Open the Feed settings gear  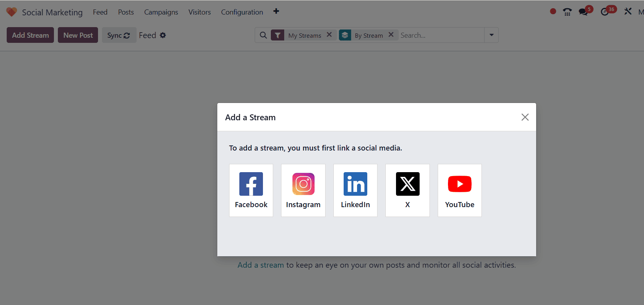(163, 35)
